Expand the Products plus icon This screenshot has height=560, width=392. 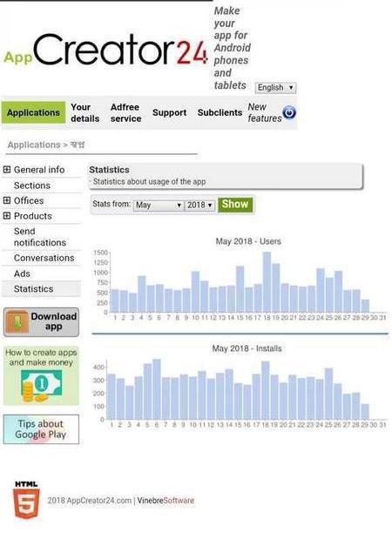(x=7, y=216)
